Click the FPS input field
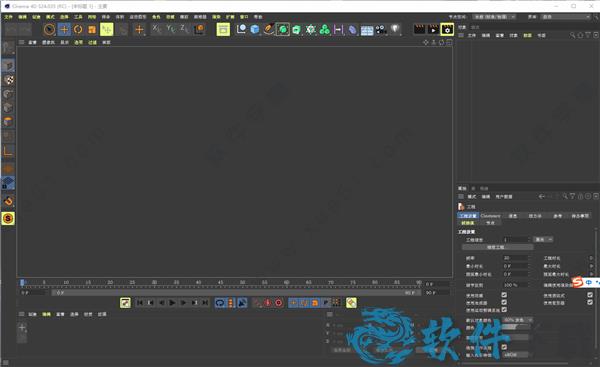The width and height of the screenshot is (600, 367). (515, 258)
